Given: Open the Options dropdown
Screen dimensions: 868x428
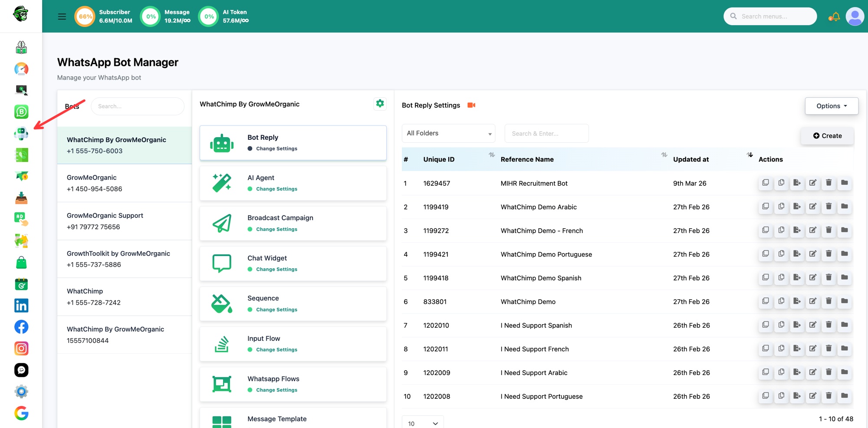Looking at the screenshot, I should tap(832, 106).
